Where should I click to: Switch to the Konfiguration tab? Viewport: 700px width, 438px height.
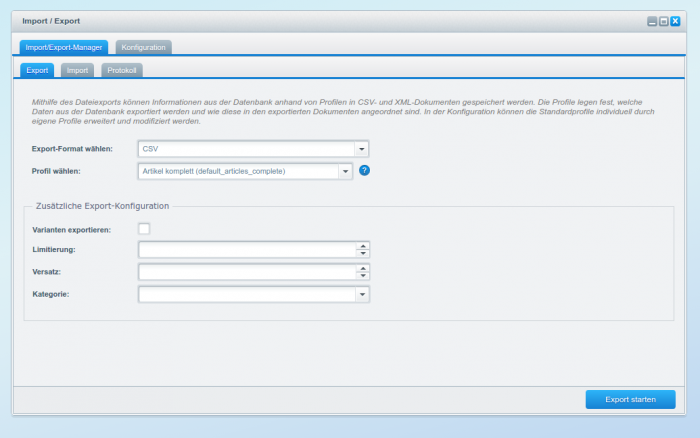coord(144,47)
